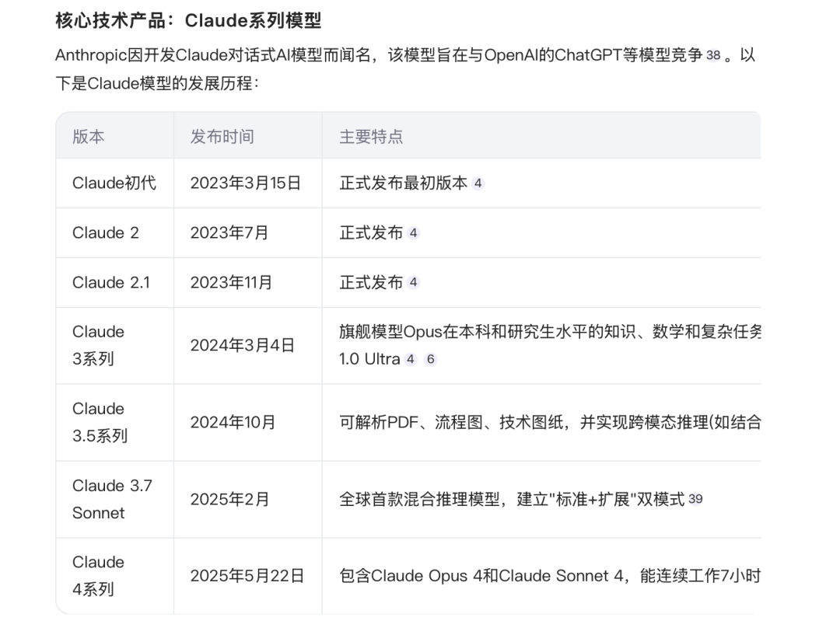Open citation 4 in Claude 2 row

pos(413,233)
